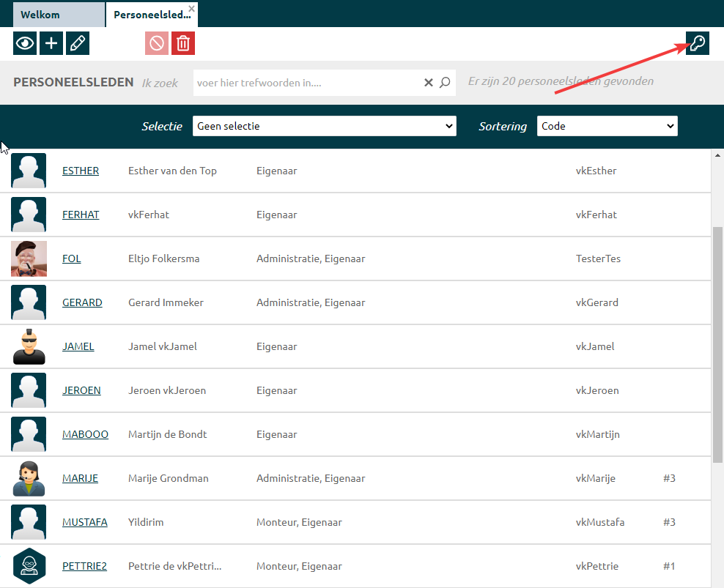Click the key icon at top right

(697, 43)
